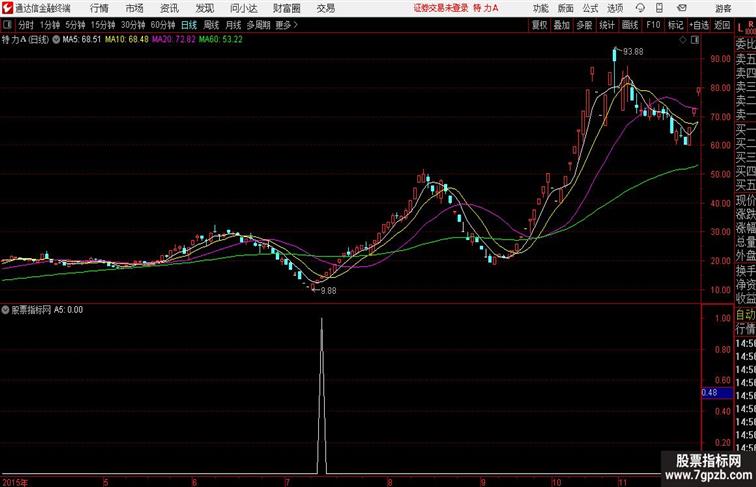Click the 93.88 high price label

[633, 51]
